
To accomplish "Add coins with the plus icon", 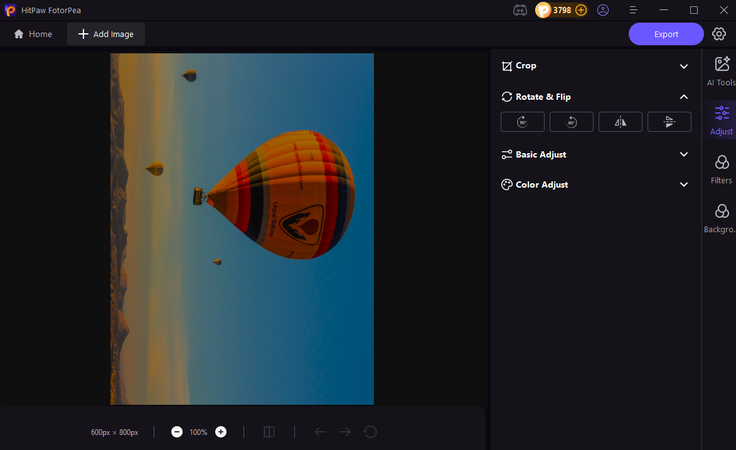I will click(x=581, y=10).
